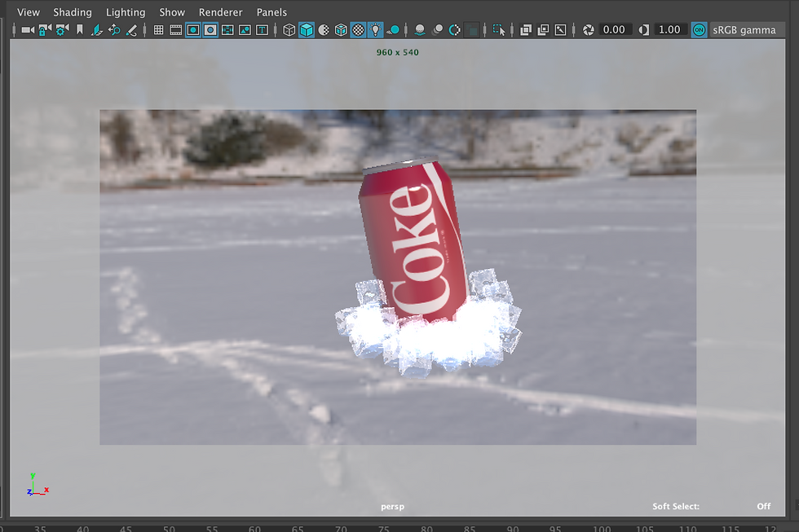Toggle Screen Space Ambient Occlusion icon
The height and width of the screenshot is (532, 799).
click(x=420, y=30)
